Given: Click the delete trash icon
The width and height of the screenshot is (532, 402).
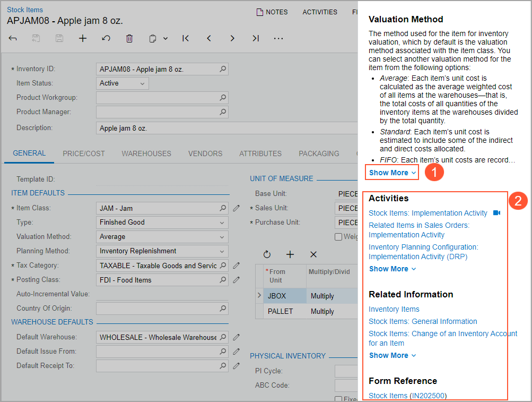Looking at the screenshot, I should pos(129,38).
